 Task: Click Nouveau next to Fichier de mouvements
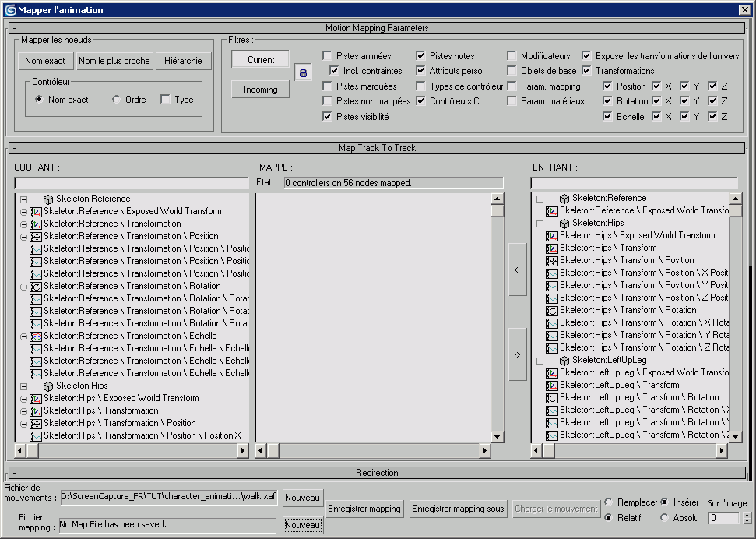pos(302,498)
